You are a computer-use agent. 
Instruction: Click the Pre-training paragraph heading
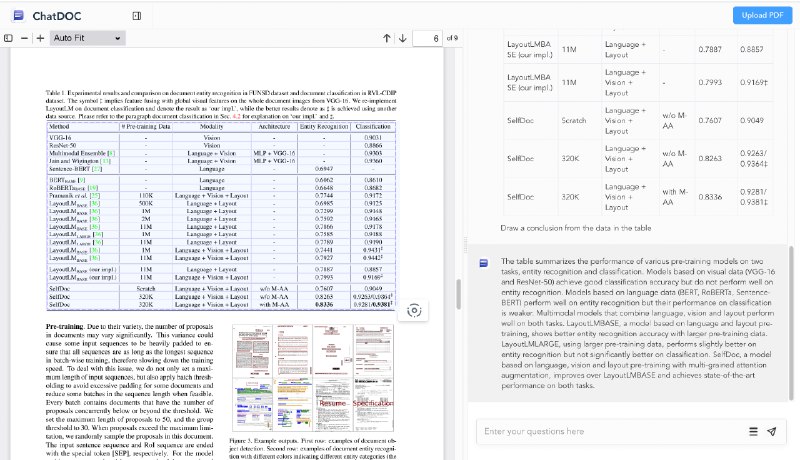[64, 326]
